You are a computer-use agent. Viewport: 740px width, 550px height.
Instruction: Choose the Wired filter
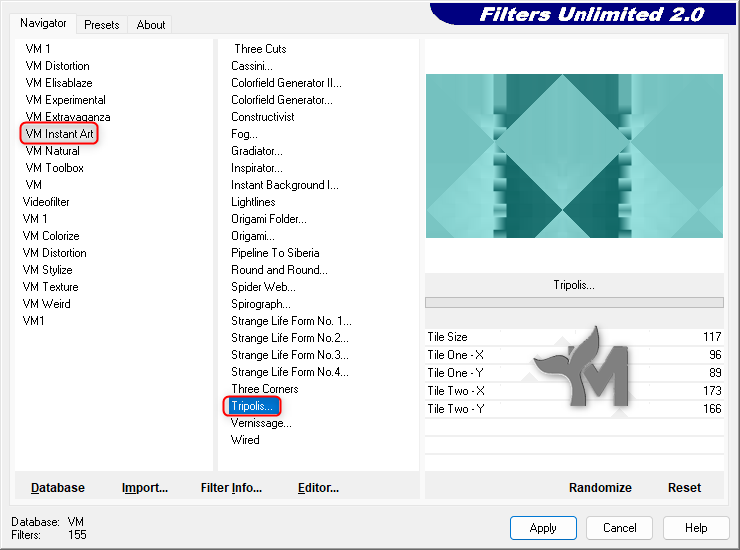245,440
